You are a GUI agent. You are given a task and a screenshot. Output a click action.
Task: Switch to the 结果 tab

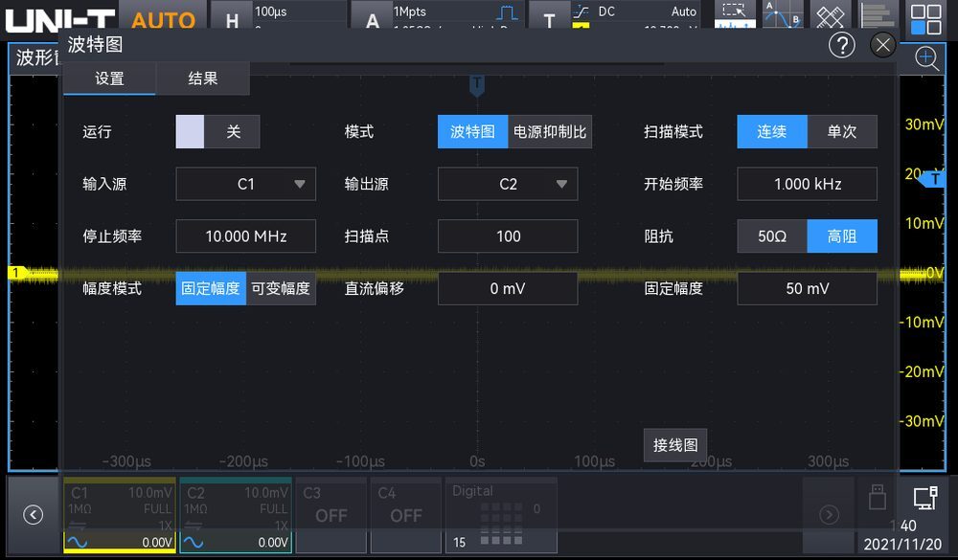203,78
